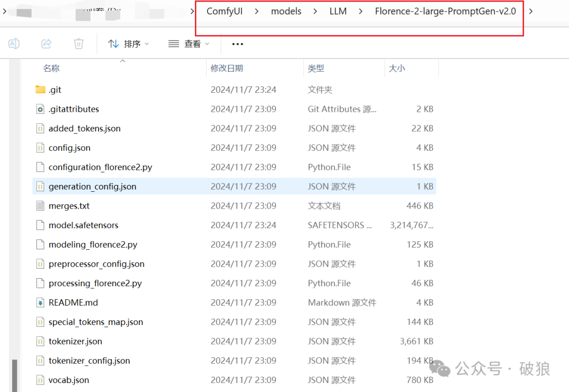Screen dimensions: 569x392
Task: Expand chevron after ComfyUI breadcrumb
Action: [x=257, y=11]
